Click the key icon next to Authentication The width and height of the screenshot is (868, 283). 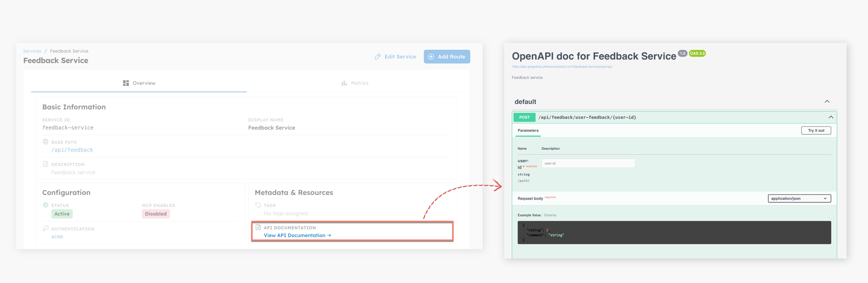46,228
